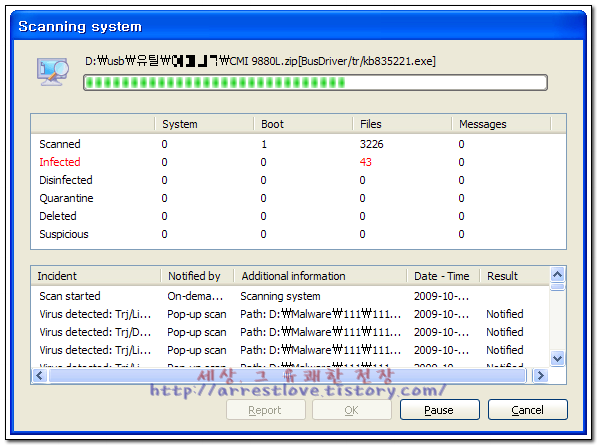The width and height of the screenshot is (597, 445).
Task: Click the System column header
Action: pos(204,124)
